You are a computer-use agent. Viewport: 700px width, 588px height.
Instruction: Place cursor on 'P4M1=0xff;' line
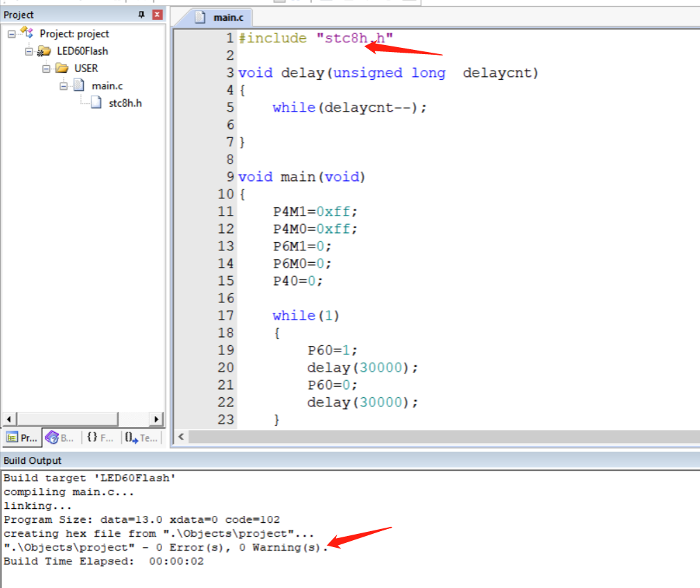315,211
